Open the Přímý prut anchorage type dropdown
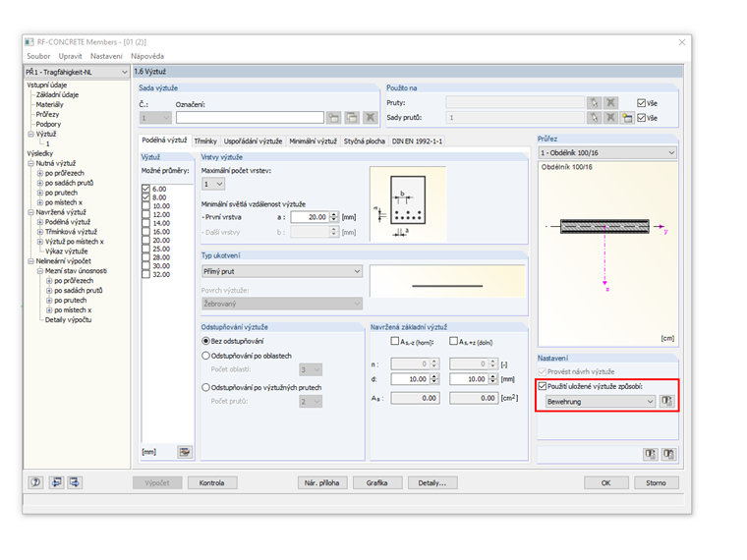This screenshot has height=560, width=747. [281, 271]
